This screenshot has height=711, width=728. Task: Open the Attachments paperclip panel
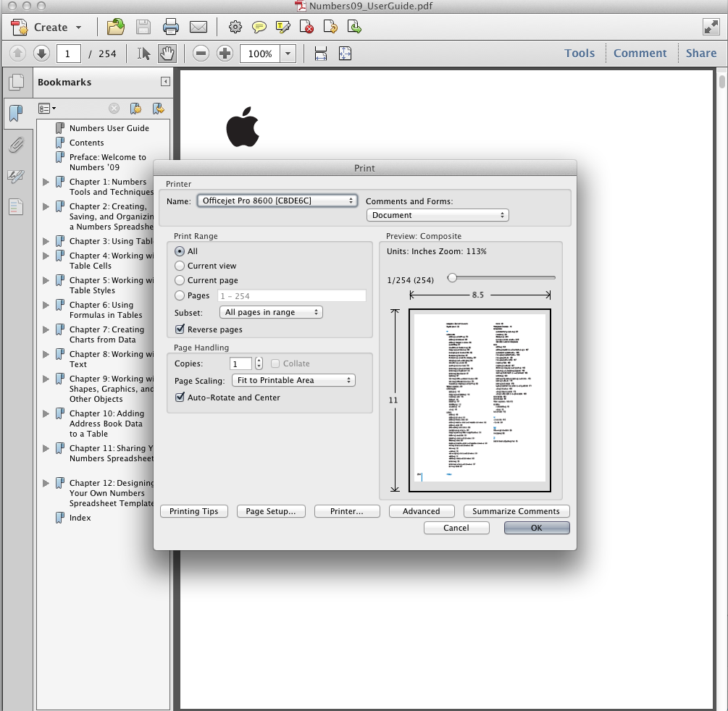coord(15,145)
